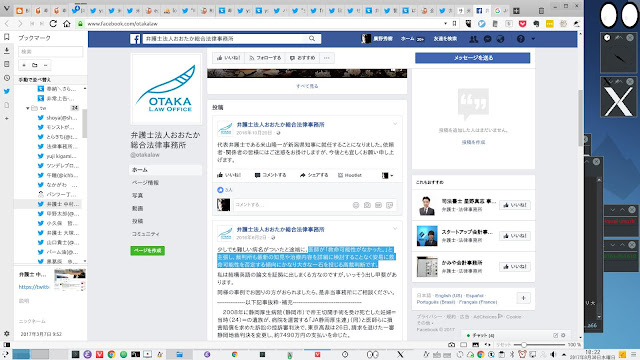The height and width of the screenshot is (360, 640).
Task: Collapse the tw bookmark folder
Action: click(x=27, y=108)
